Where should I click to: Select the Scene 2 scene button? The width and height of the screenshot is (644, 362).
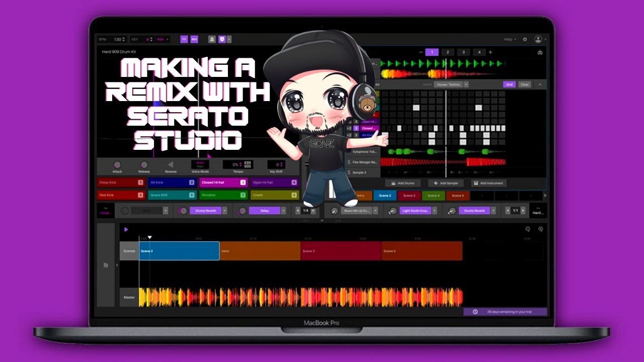click(x=385, y=196)
